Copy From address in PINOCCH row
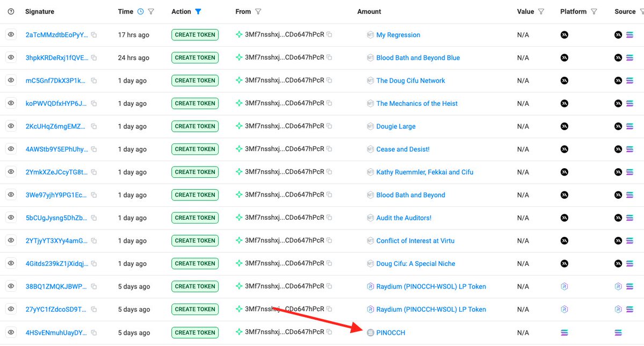 click(x=329, y=332)
